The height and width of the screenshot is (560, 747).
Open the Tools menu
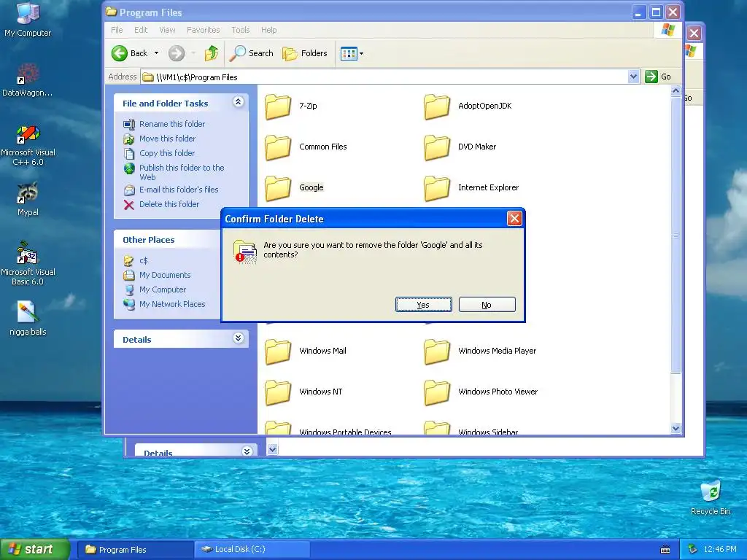click(x=241, y=30)
